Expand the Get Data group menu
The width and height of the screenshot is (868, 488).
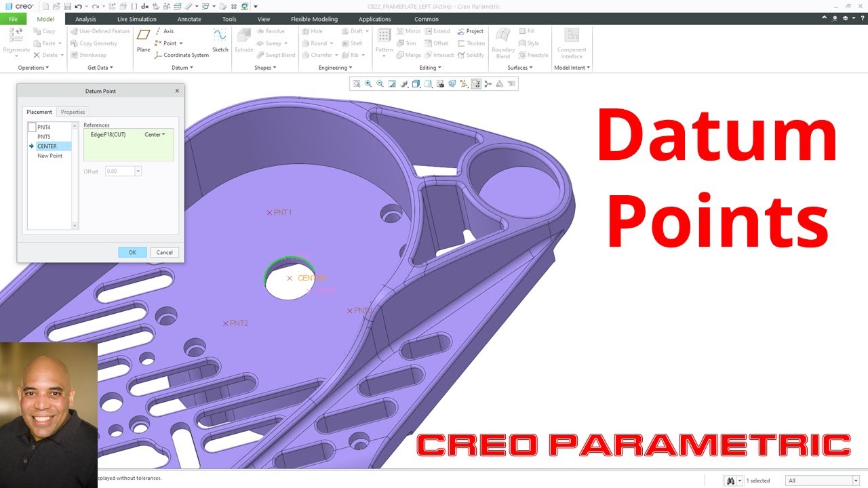coord(100,68)
